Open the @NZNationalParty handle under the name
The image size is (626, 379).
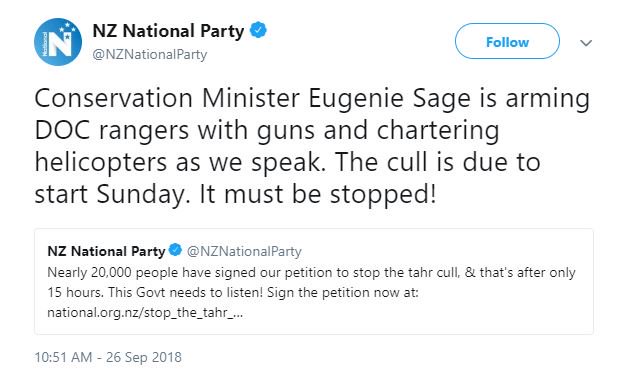click(150, 54)
